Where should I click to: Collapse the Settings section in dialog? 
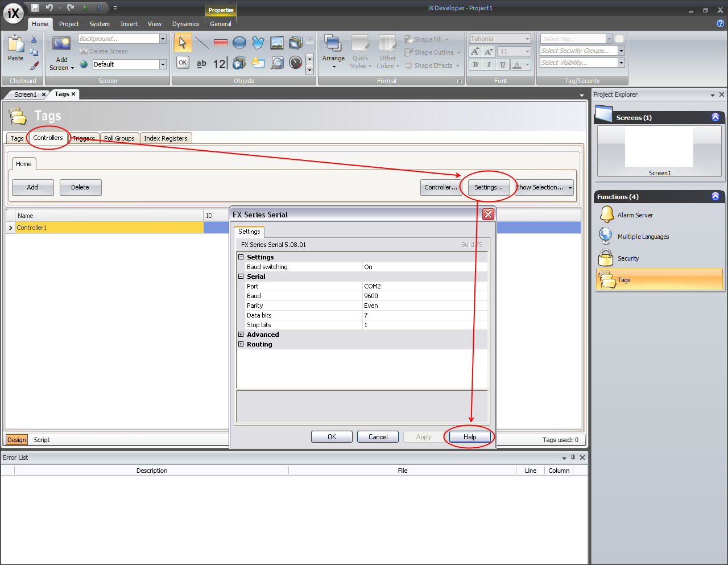(241, 257)
